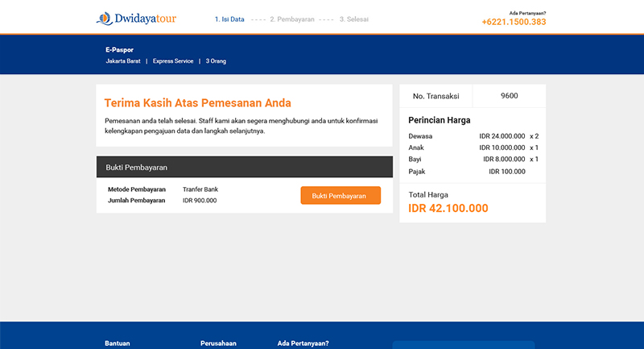Go to step 2. Pembayaran
644x349 pixels.
292,19
